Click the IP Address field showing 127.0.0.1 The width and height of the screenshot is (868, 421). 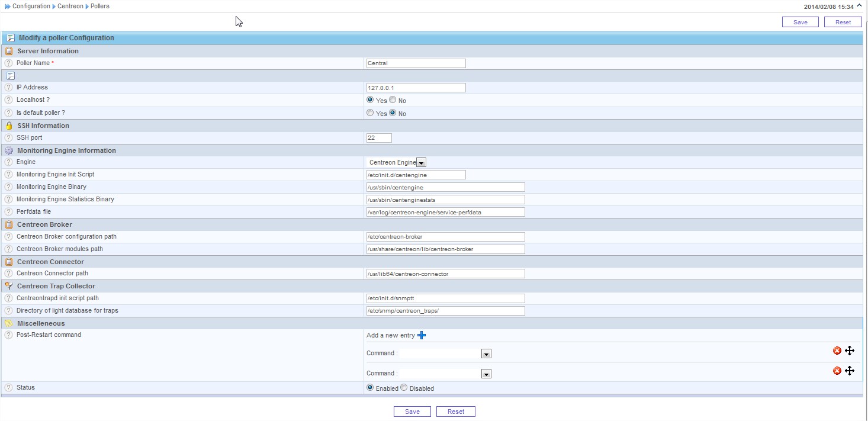tap(416, 88)
